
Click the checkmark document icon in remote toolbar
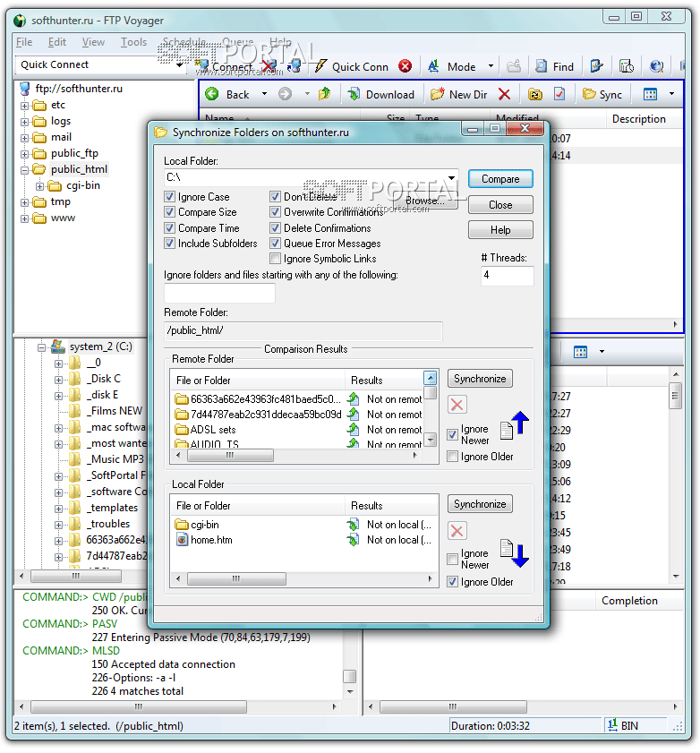559,94
